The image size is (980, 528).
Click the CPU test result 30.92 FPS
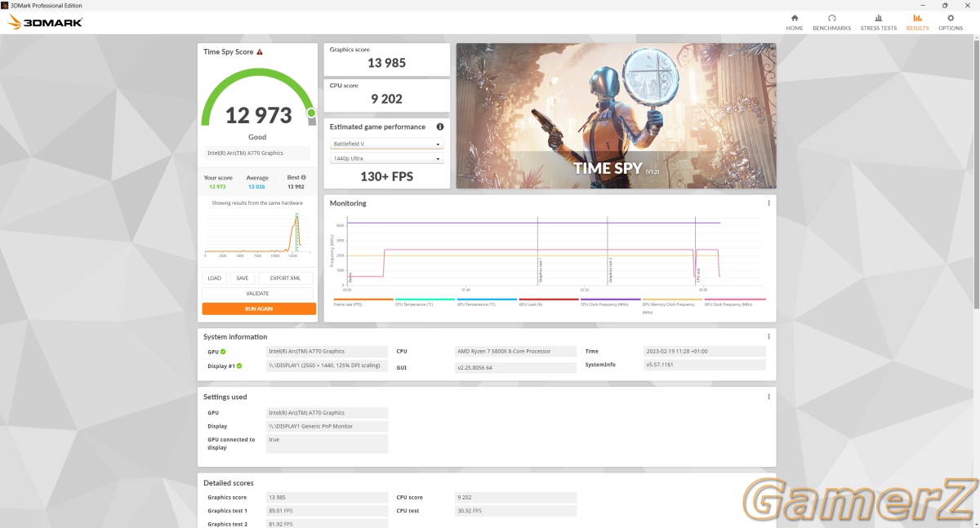click(516, 511)
